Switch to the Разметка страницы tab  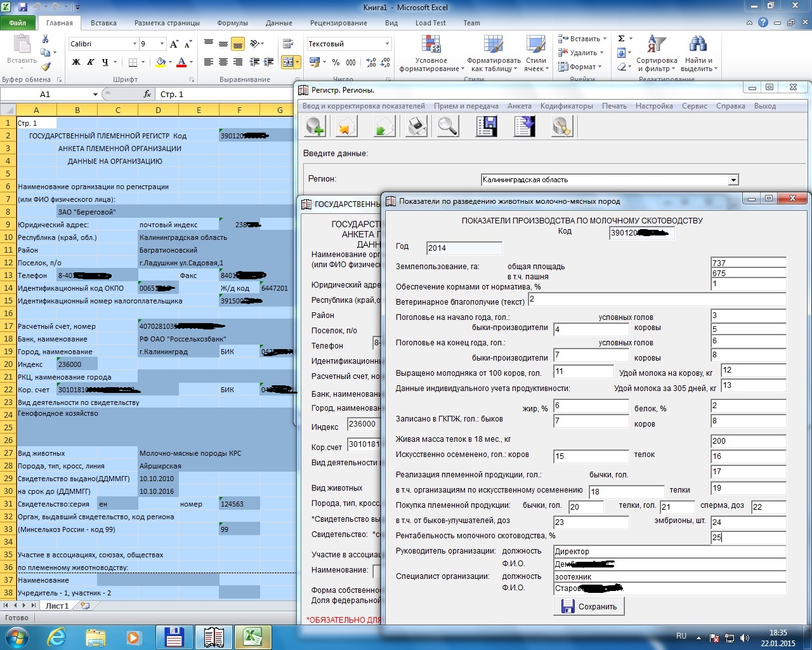point(167,23)
